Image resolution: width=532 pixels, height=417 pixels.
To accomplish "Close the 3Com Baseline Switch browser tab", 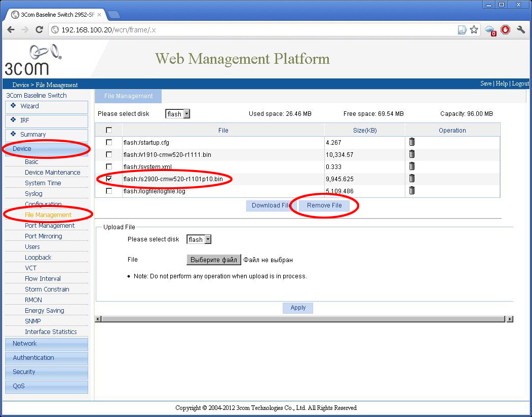I will pyautogui.click(x=99, y=15).
